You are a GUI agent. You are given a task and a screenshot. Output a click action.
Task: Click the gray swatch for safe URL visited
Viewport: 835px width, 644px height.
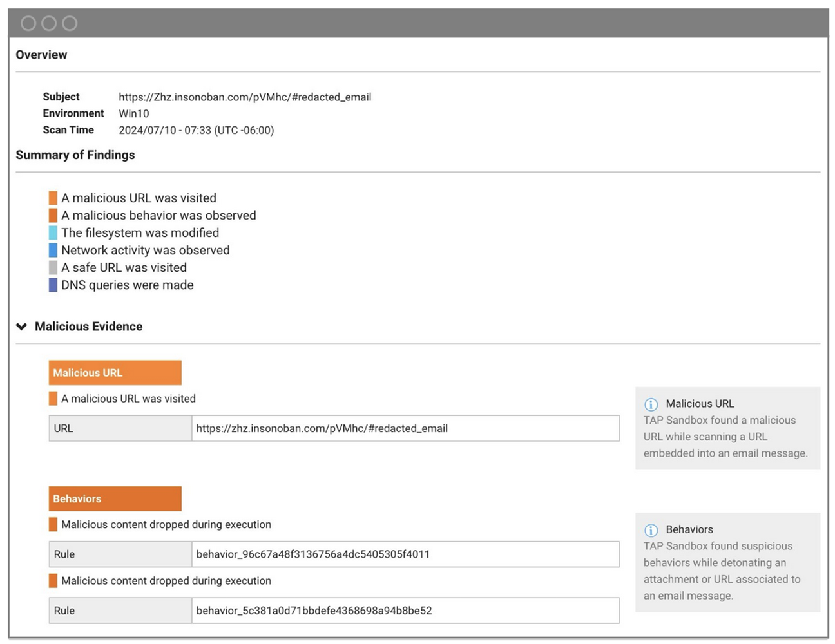[53, 267]
